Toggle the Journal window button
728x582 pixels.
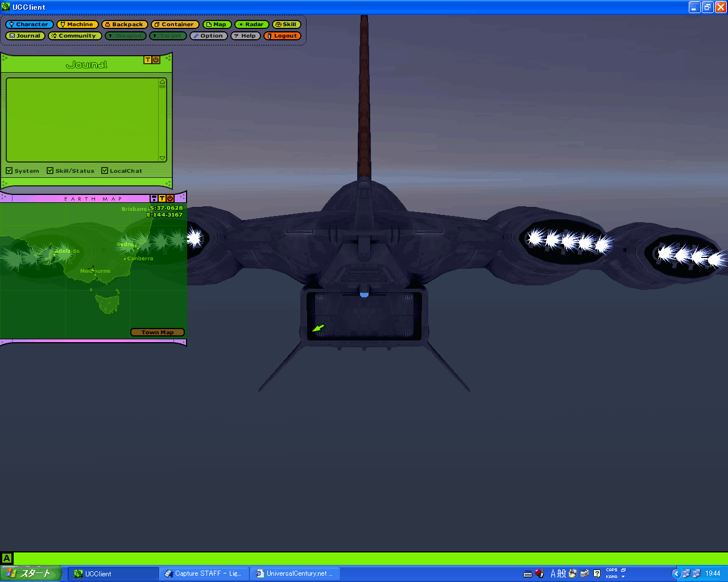point(25,36)
